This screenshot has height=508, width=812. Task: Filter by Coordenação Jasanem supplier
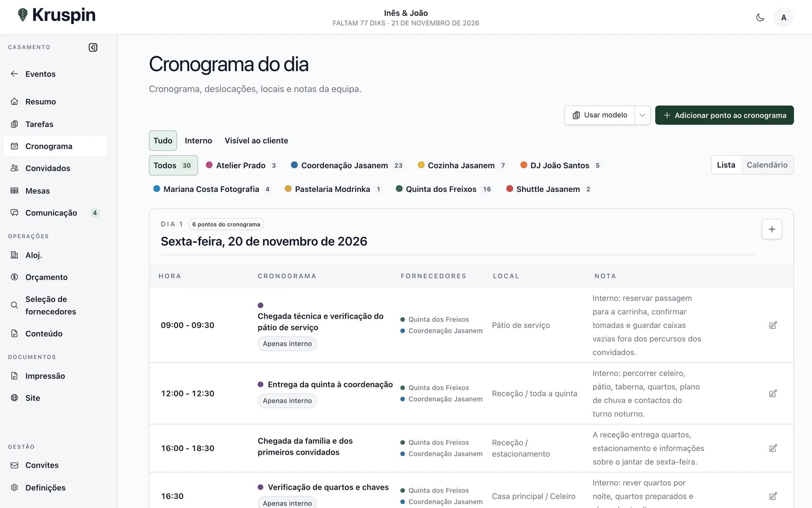pos(347,165)
